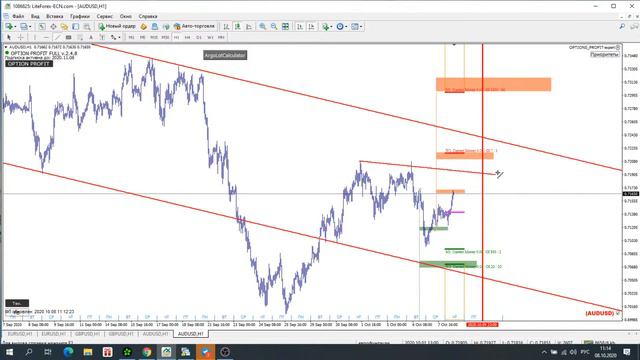Screen dimensions: 640x360
Task: Expand the Indicators dropdown arrow
Action: click(x=331, y=27)
